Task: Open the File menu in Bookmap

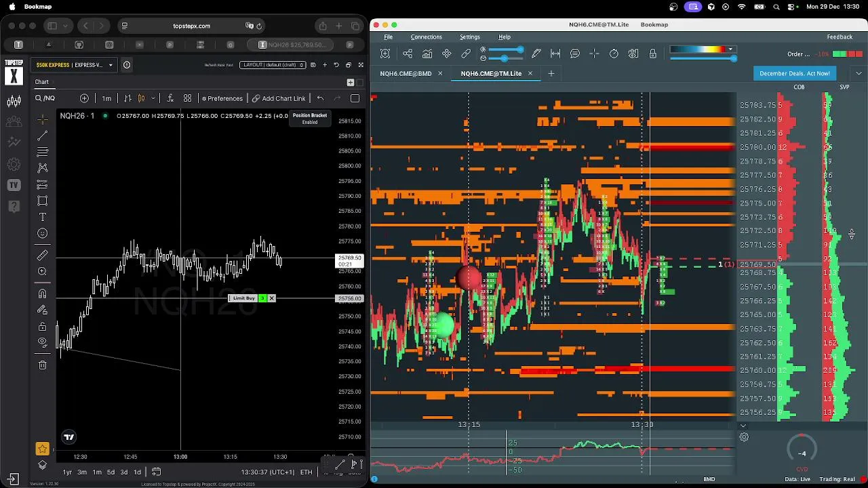Action: point(388,37)
